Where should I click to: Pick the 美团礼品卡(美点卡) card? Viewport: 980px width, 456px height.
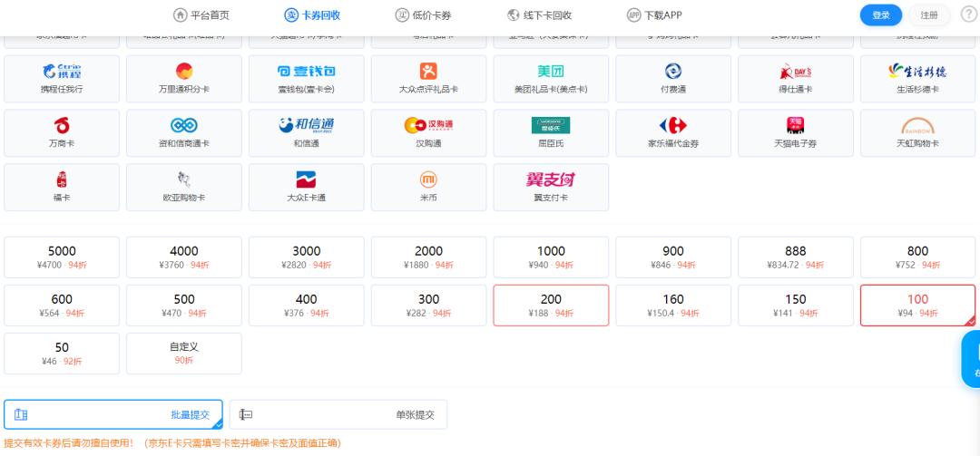point(551,79)
